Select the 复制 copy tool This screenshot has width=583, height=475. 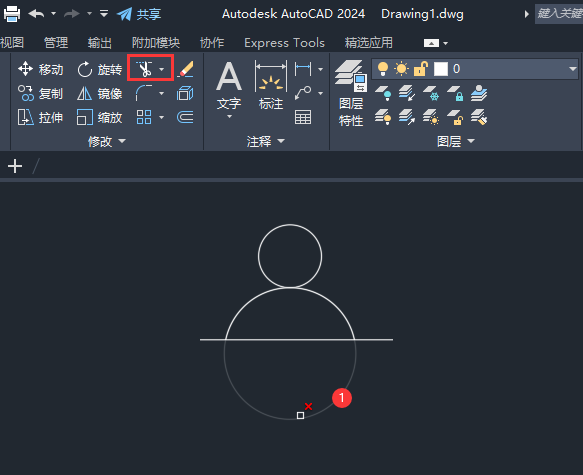[41, 93]
